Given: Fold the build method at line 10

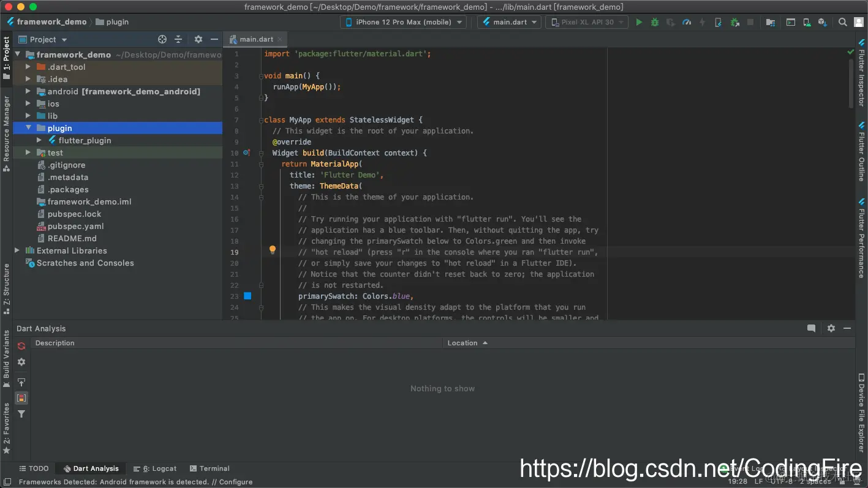Looking at the screenshot, I should click(261, 153).
